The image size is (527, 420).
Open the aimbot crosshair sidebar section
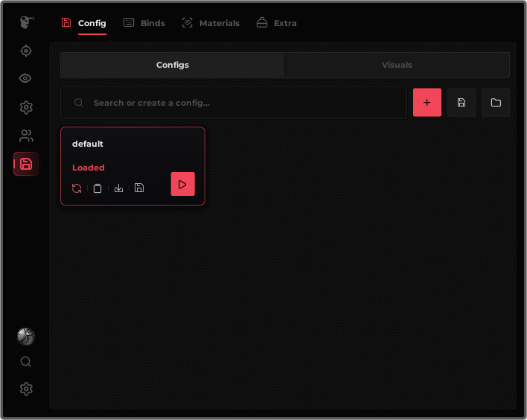click(26, 51)
